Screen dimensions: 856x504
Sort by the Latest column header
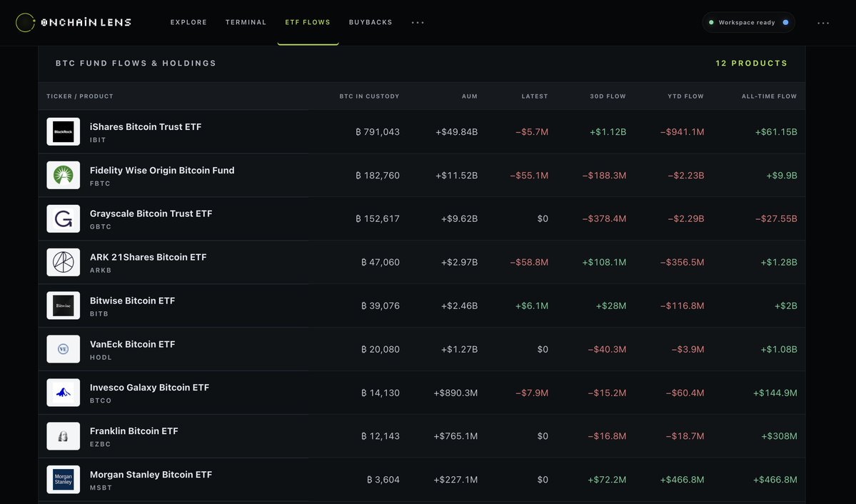click(535, 96)
